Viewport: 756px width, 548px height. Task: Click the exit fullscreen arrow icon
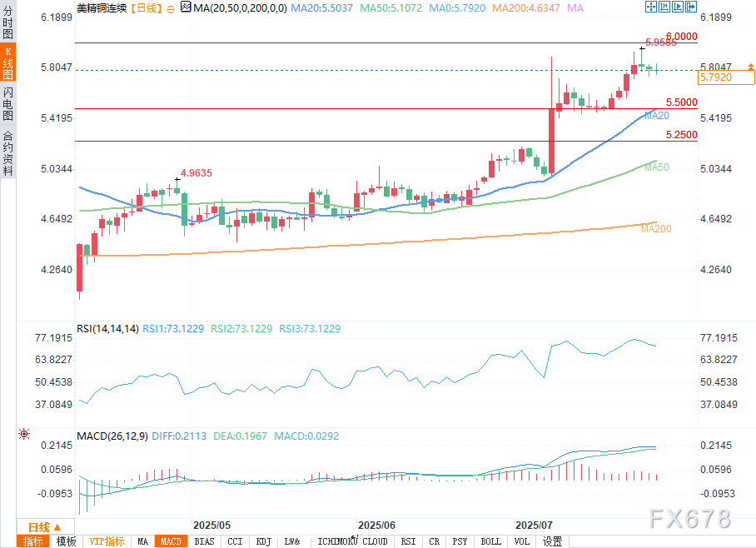(x=691, y=7)
